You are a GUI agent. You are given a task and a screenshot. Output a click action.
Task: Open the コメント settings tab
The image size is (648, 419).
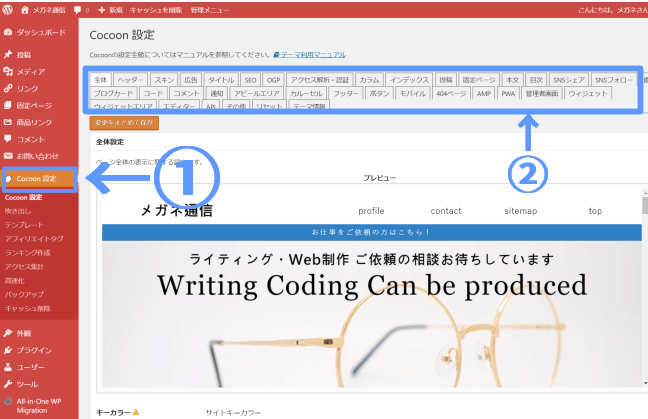click(186, 93)
